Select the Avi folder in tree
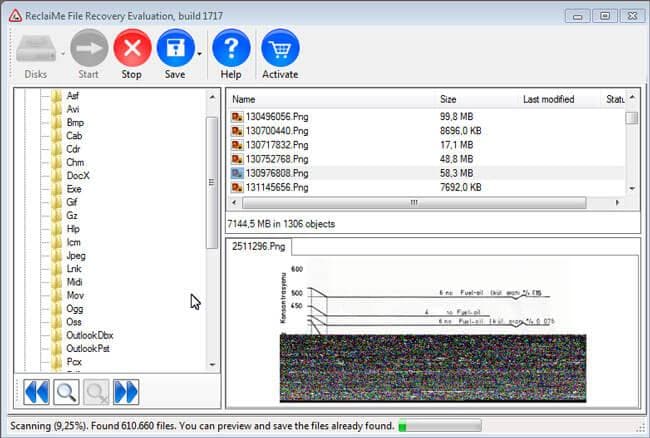The width and height of the screenshot is (650, 438). pyautogui.click(x=65, y=109)
